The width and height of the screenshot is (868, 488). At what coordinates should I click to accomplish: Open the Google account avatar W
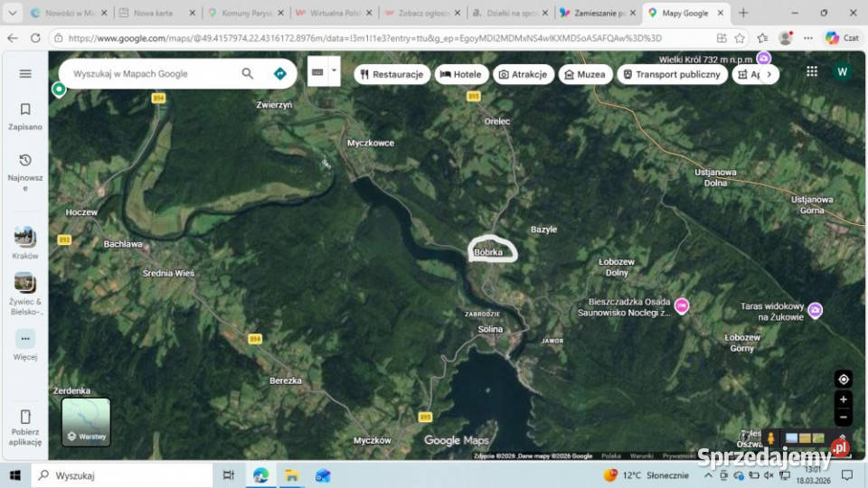pyautogui.click(x=842, y=71)
